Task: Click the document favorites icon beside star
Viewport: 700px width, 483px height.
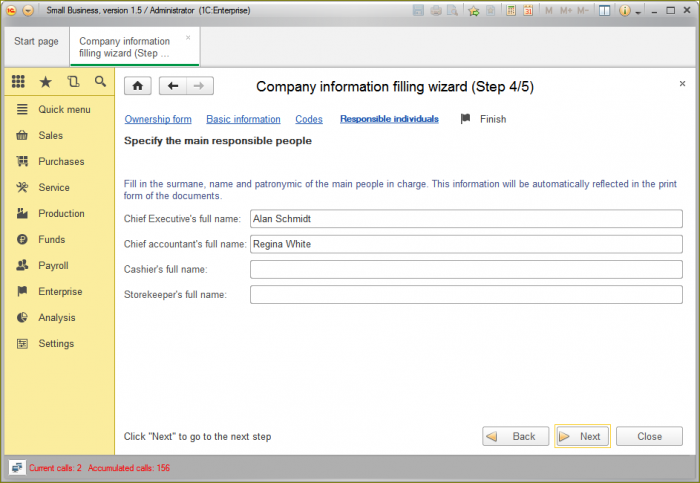Action: 490,11
